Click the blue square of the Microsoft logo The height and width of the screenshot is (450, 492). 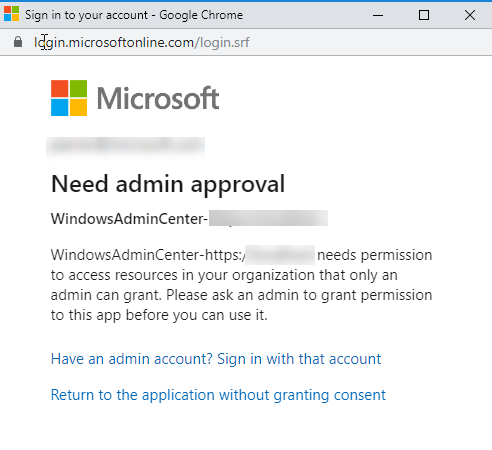pyautogui.click(x=59, y=107)
